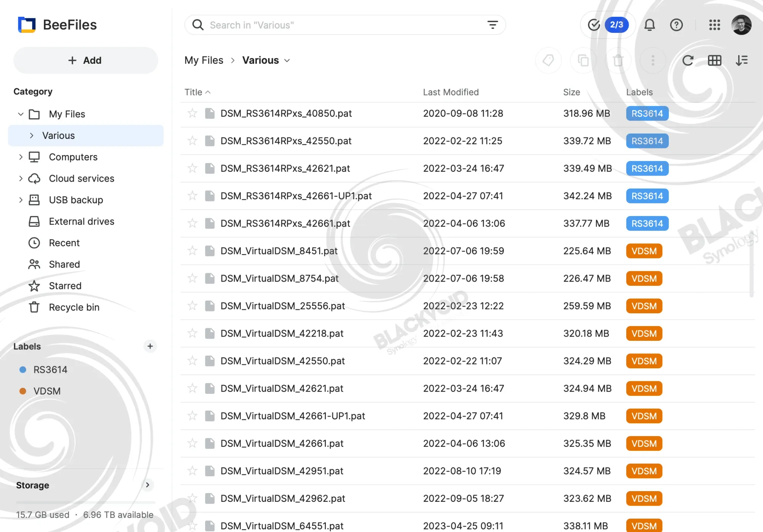Image resolution: width=763 pixels, height=532 pixels.
Task: Click file icon of DSM_VirtualDSM_8451.pat
Action: point(209,251)
